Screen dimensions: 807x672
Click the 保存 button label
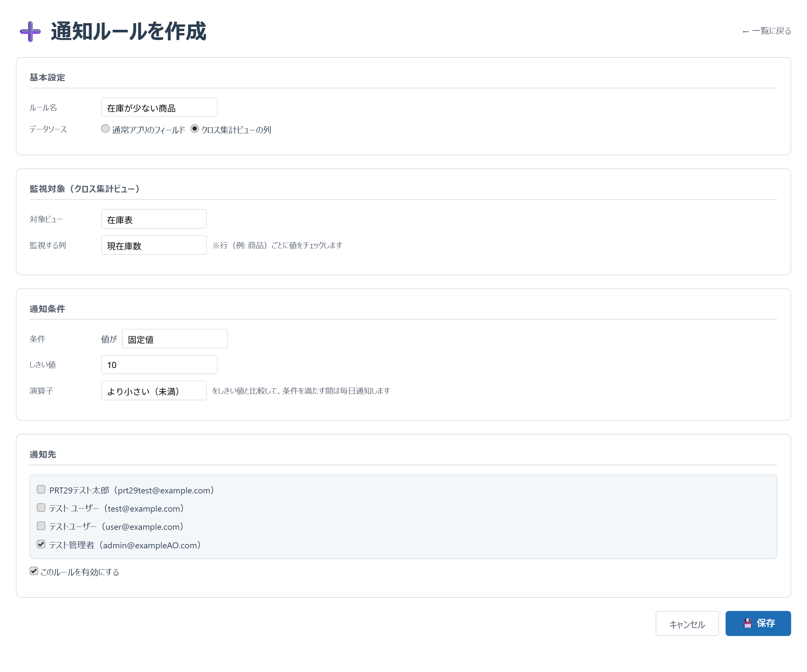pyautogui.click(x=766, y=623)
